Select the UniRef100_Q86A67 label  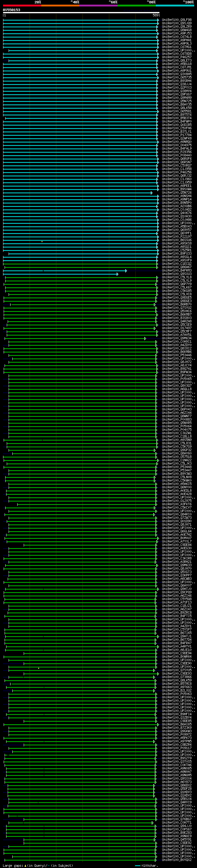point(176,267)
